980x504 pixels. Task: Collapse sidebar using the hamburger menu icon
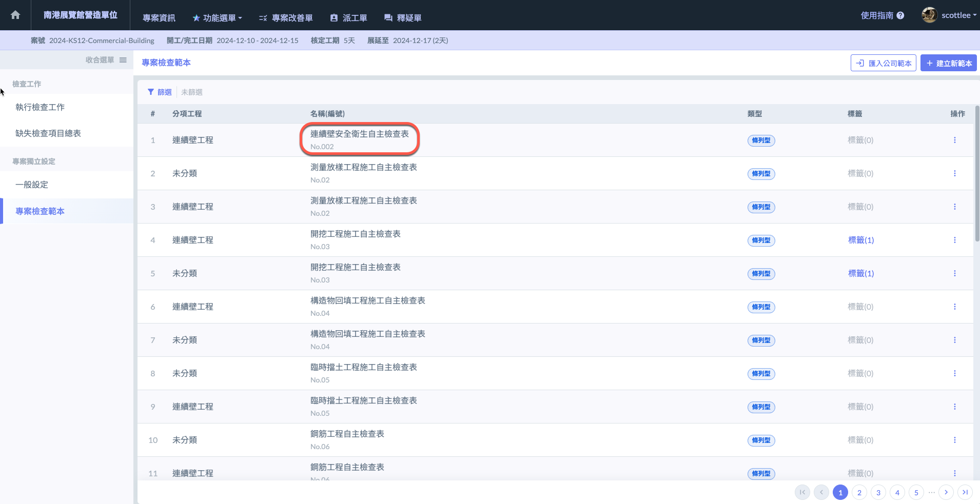(x=123, y=60)
